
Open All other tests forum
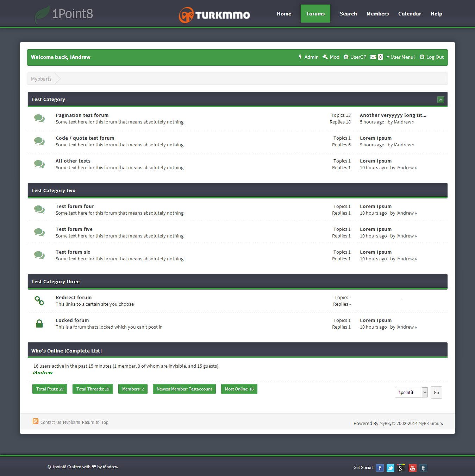tap(73, 161)
